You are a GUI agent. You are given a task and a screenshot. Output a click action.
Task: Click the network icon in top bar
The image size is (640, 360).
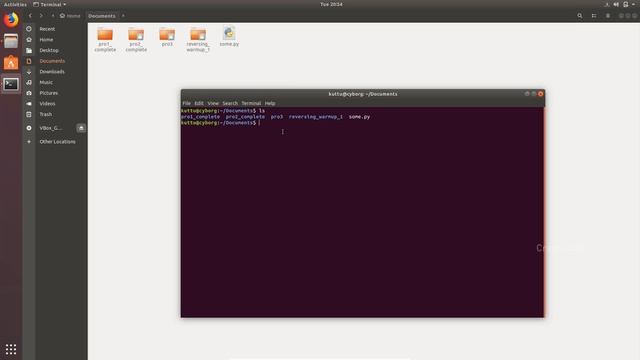pos(607,4)
